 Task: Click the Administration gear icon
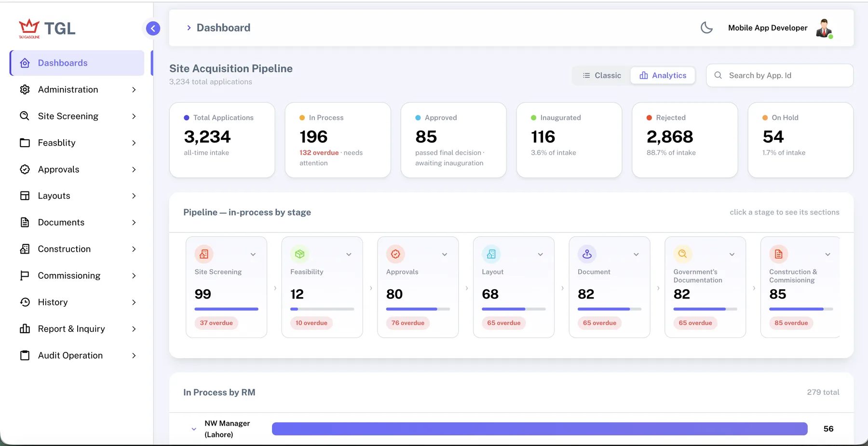[x=25, y=90]
